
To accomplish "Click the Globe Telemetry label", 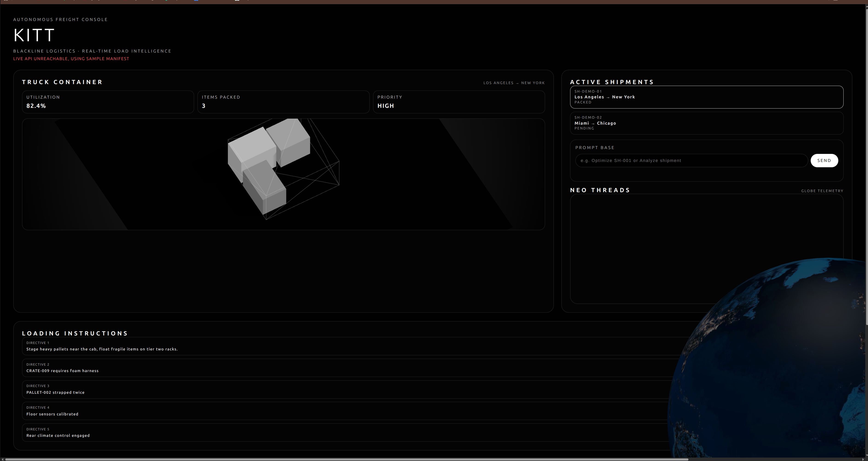I will pos(822,191).
